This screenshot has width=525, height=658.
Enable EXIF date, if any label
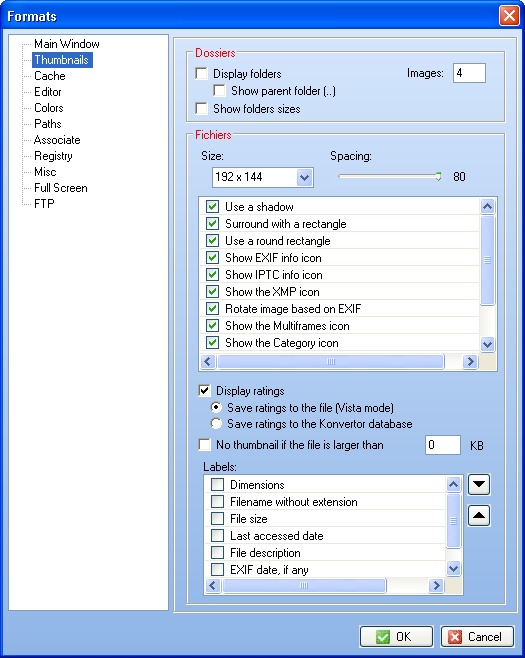(217, 570)
